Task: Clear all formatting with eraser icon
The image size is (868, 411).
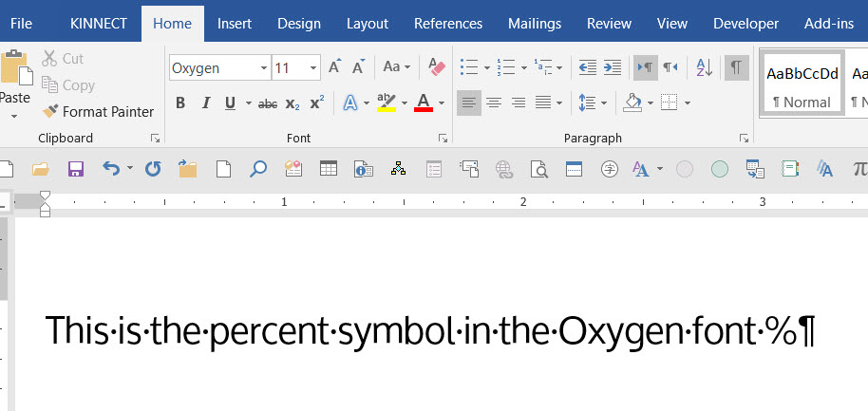Action: (437, 67)
